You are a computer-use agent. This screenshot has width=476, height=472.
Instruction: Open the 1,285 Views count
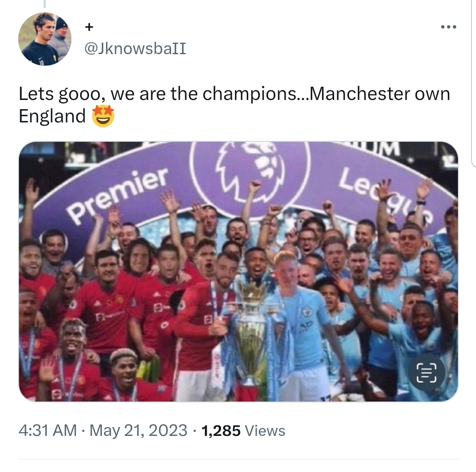[243, 431]
